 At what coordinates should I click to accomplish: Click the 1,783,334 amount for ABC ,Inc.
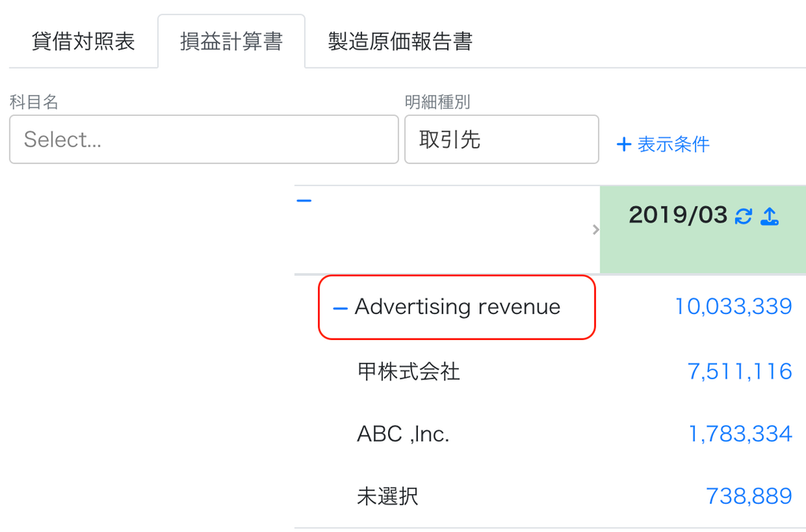coord(740,434)
